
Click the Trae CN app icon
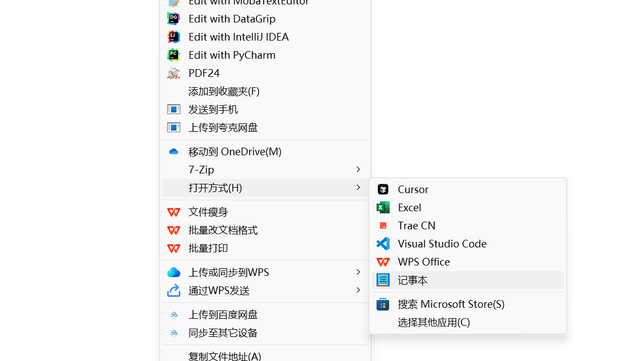(383, 225)
